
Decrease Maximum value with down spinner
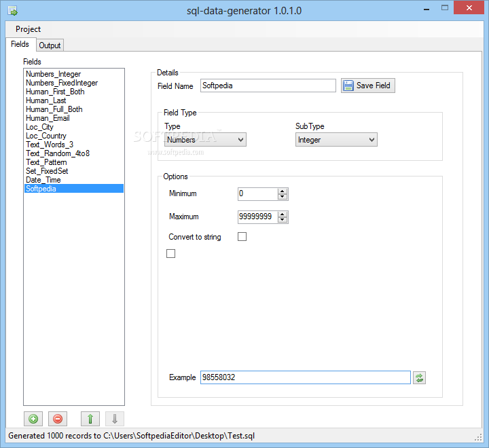[283, 219]
